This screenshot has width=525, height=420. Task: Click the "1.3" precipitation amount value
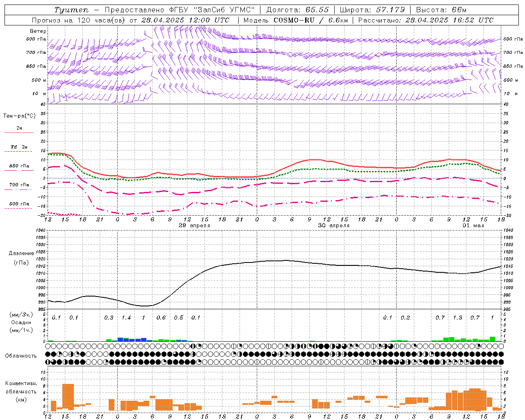point(457,318)
